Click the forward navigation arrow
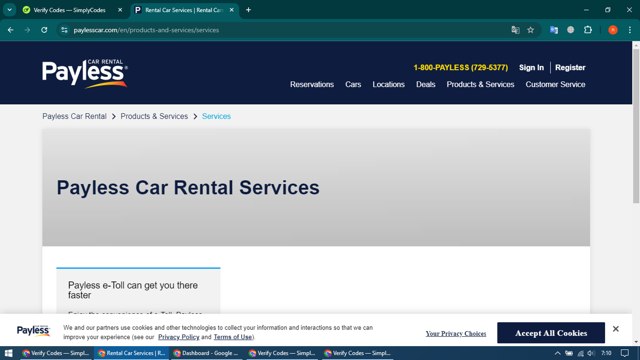 [x=27, y=30]
